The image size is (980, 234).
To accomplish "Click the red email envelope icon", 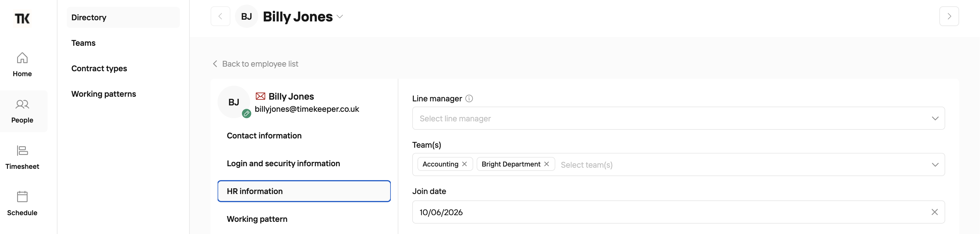I will pos(260,96).
